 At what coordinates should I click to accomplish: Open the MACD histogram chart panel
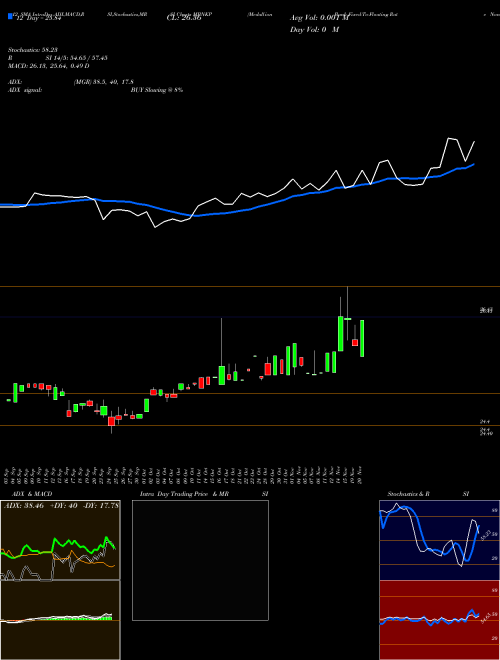pos(60,620)
